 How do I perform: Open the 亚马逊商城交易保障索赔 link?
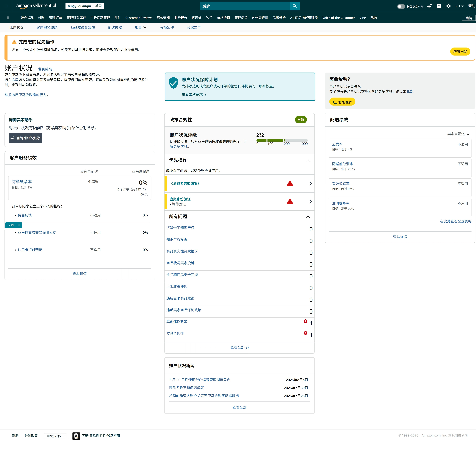37,233
